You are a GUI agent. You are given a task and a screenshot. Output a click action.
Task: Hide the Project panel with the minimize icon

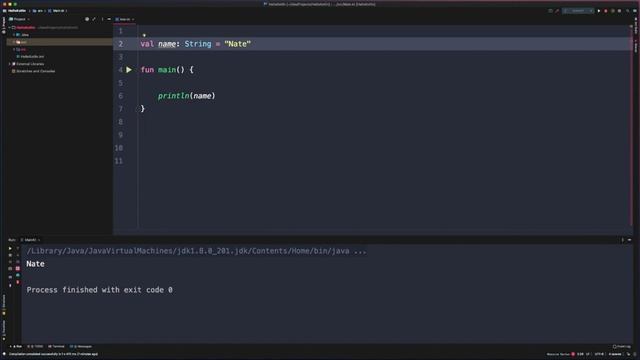(109, 19)
